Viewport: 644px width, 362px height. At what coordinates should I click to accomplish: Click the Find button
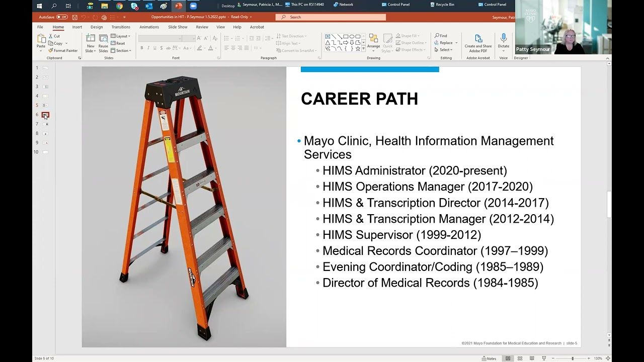click(x=440, y=36)
